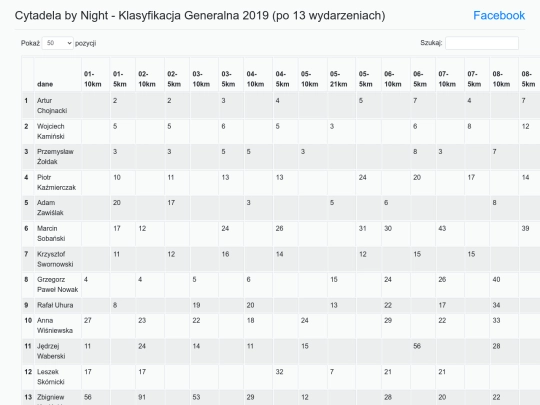Click Piotr Kaźmierczak's 07-5km value 17
Image resolution: width=540 pixels, height=405 pixels.
pyautogui.click(x=471, y=177)
